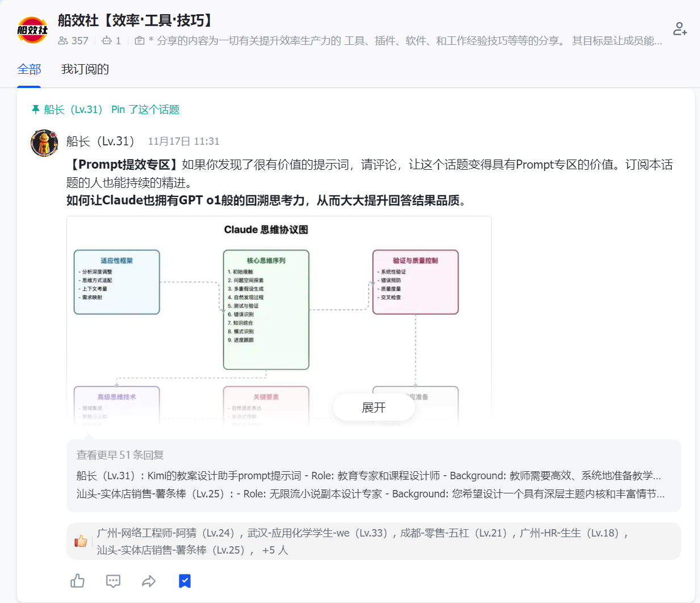Screen dimensions: 700x603
Task: Show the +5 人 additional likers
Action: coord(275,550)
